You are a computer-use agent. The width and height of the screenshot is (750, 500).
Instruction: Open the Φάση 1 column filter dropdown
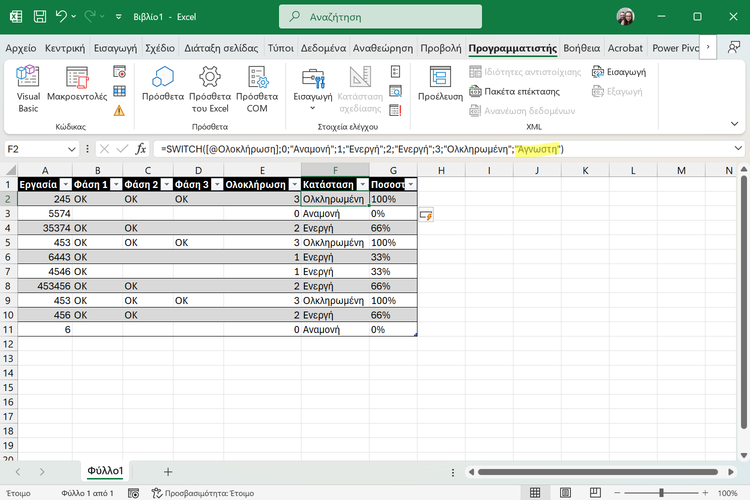coord(115,184)
